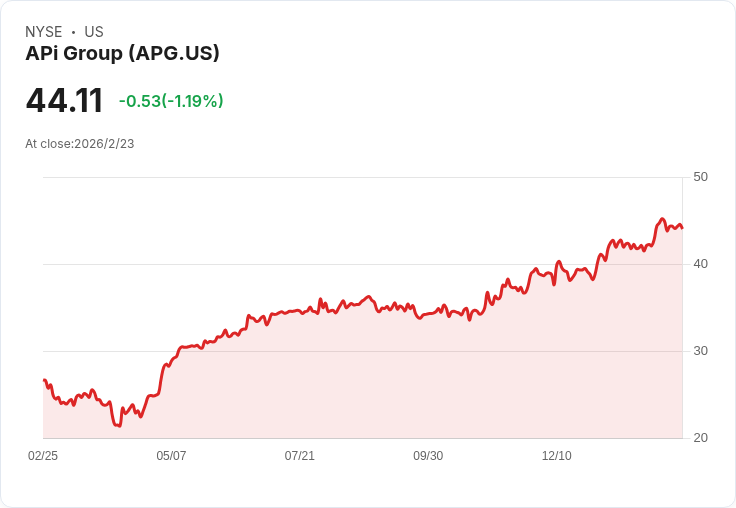
Task: Jump to the 09/30 date label
Action: (428, 456)
